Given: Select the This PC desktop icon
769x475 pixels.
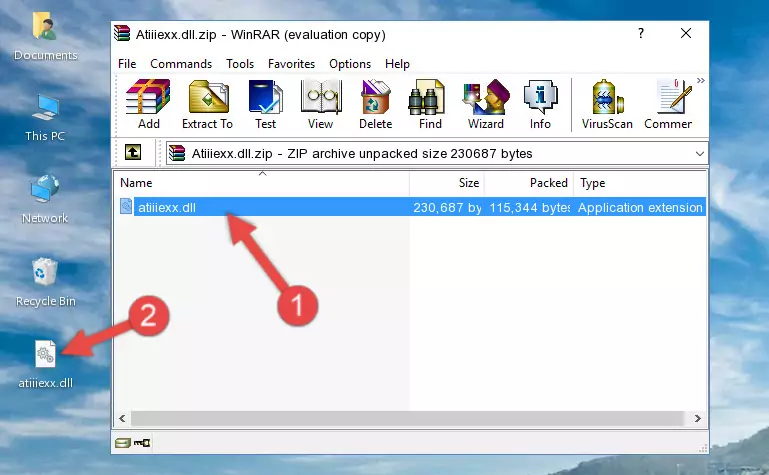Looking at the screenshot, I should coord(45,118).
